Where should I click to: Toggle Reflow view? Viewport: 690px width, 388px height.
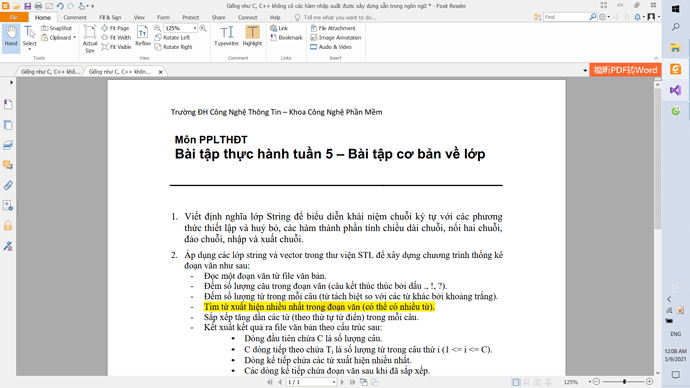143,36
